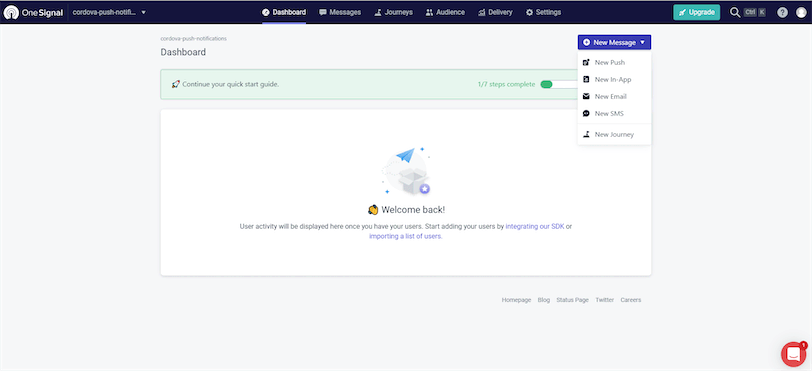Screen dimensions: 812x371
Task: Choose New Email from the menu
Action: (614, 96)
